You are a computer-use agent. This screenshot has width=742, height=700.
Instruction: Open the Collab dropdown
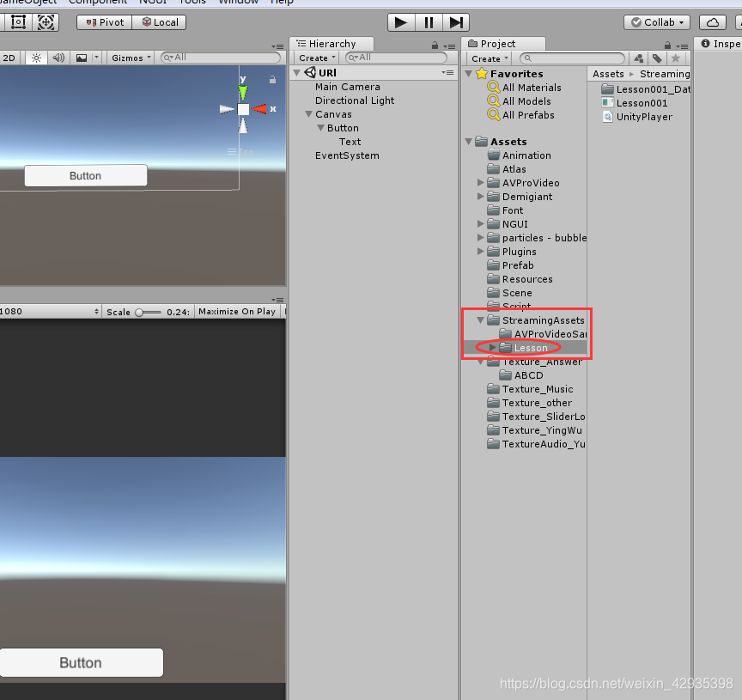point(657,22)
